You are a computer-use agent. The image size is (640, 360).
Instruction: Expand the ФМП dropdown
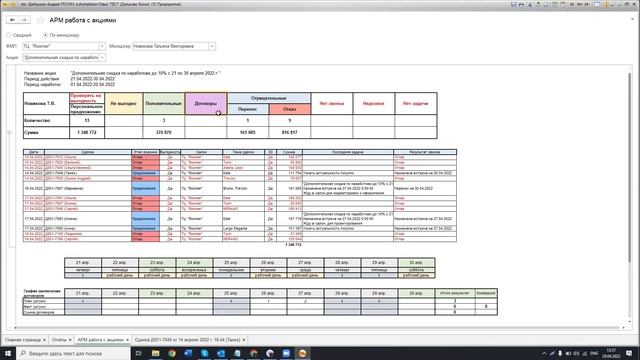[x=102, y=46]
